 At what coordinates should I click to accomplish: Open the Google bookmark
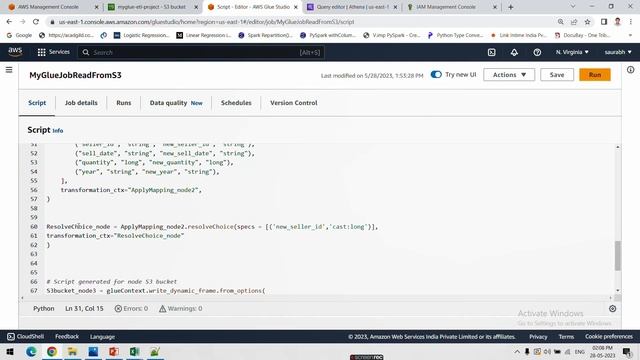coord(19,36)
